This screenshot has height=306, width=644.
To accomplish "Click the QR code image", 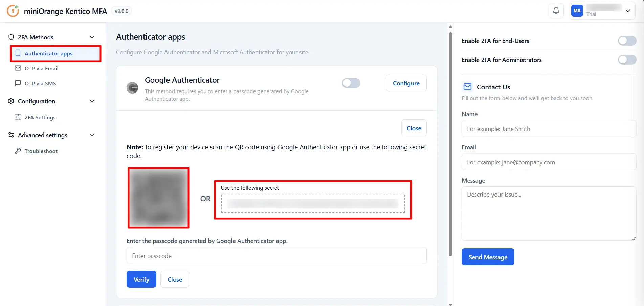I will tap(158, 198).
